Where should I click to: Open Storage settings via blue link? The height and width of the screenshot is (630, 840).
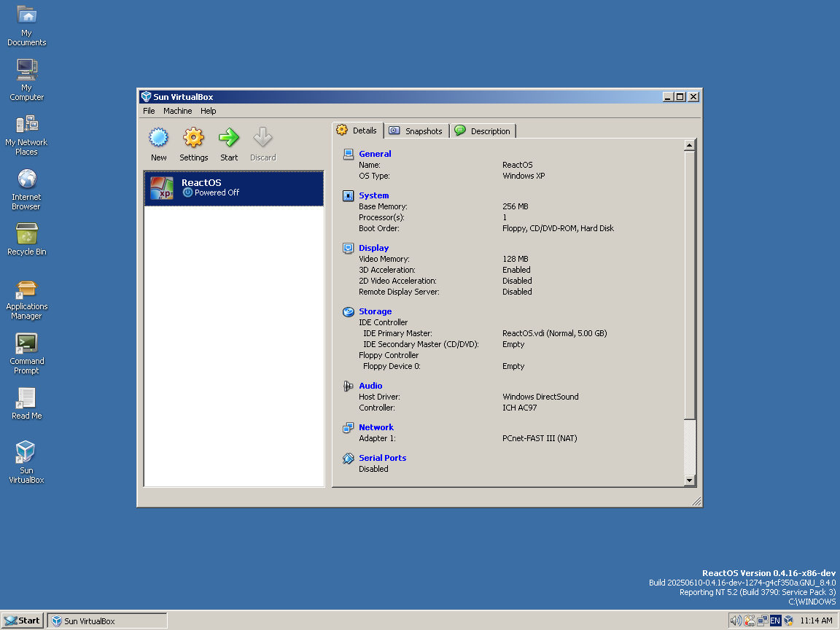(375, 311)
